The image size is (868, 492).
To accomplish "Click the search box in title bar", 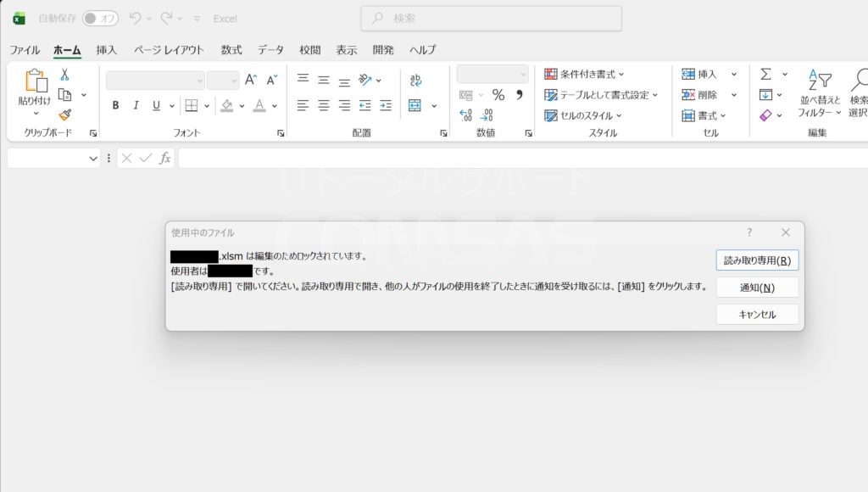I will (x=491, y=19).
